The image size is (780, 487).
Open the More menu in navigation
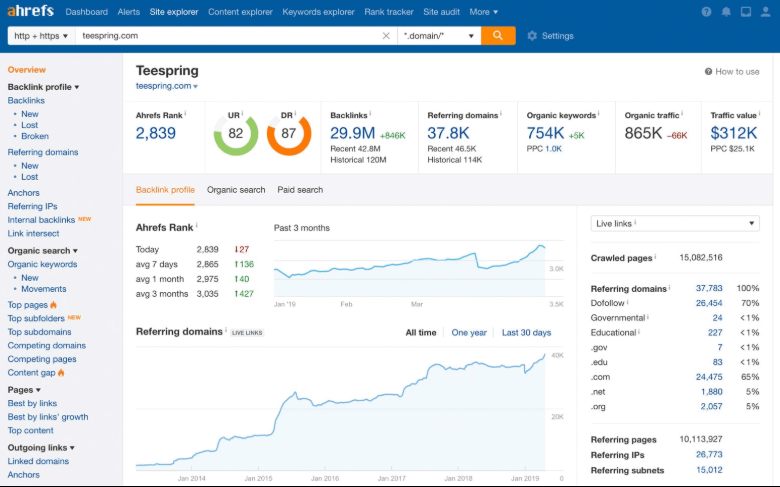(483, 12)
